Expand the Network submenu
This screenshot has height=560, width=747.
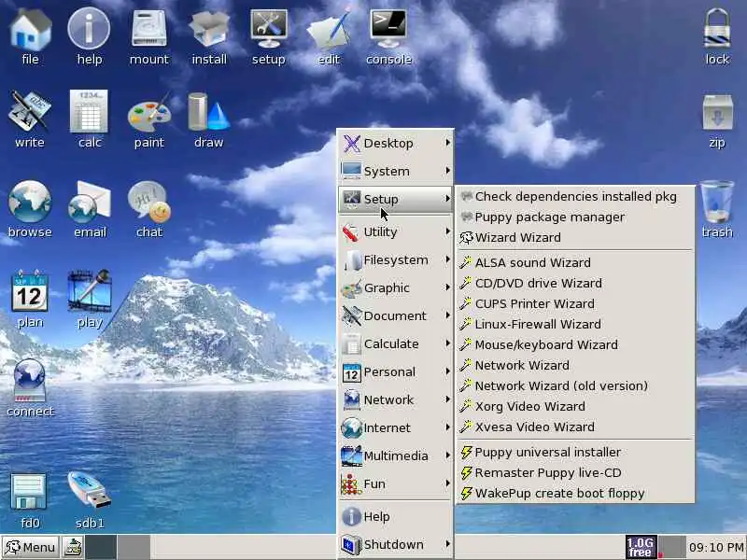[396, 400]
